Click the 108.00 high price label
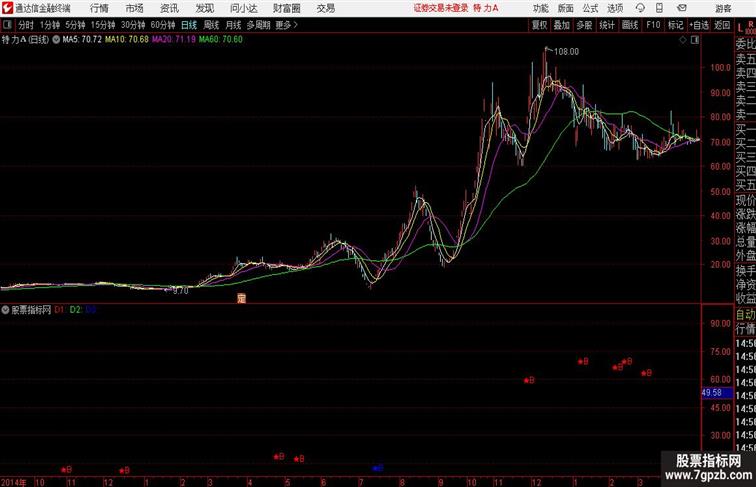 (x=567, y=52)
